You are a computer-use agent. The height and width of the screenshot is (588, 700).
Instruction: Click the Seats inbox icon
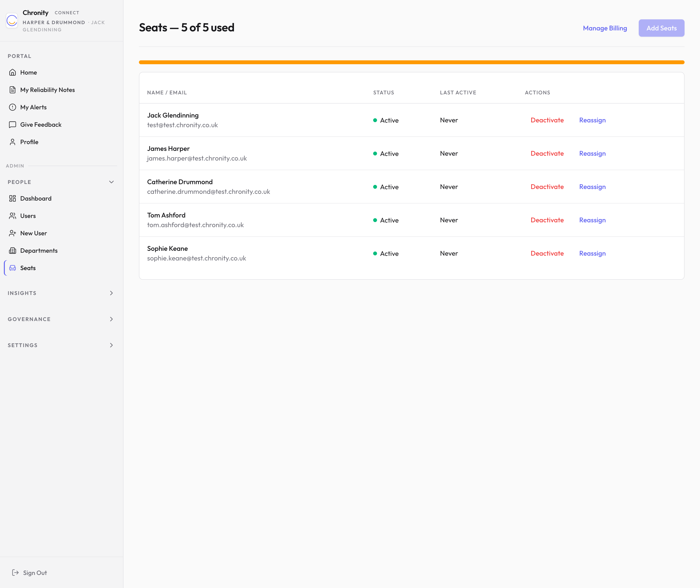[13, 268]
